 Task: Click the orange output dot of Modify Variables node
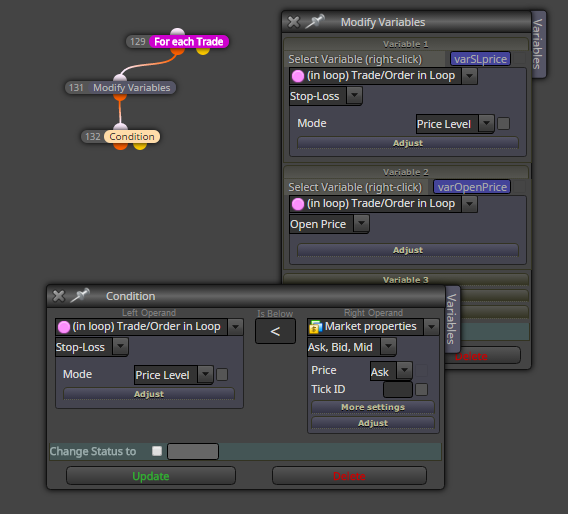(120, 97)
